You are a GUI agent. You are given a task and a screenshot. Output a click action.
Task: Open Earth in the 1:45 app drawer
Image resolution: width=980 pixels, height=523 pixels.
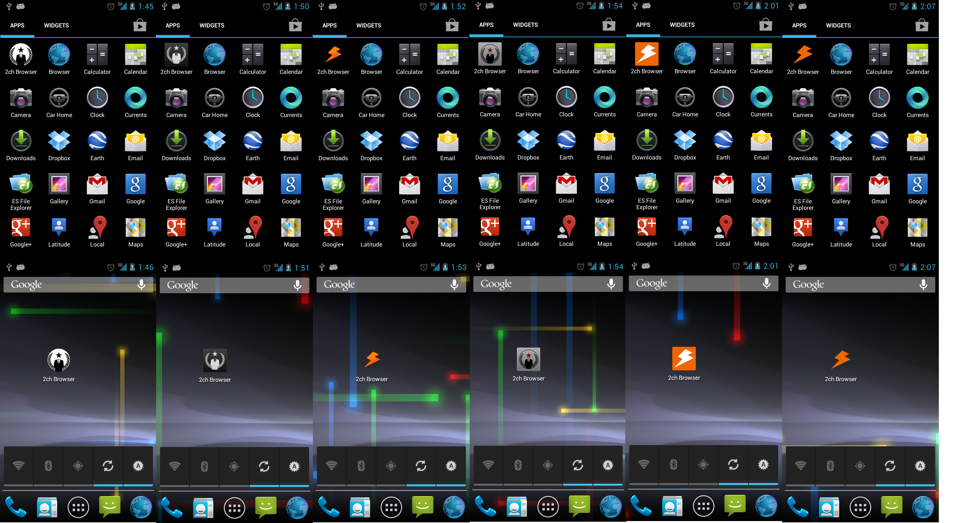97,145
